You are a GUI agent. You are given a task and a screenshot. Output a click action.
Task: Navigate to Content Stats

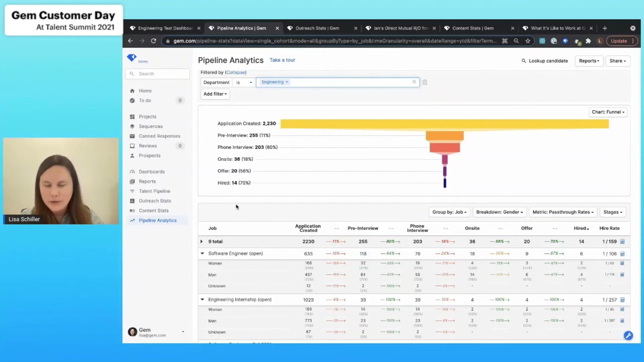[x=153, y=211]
